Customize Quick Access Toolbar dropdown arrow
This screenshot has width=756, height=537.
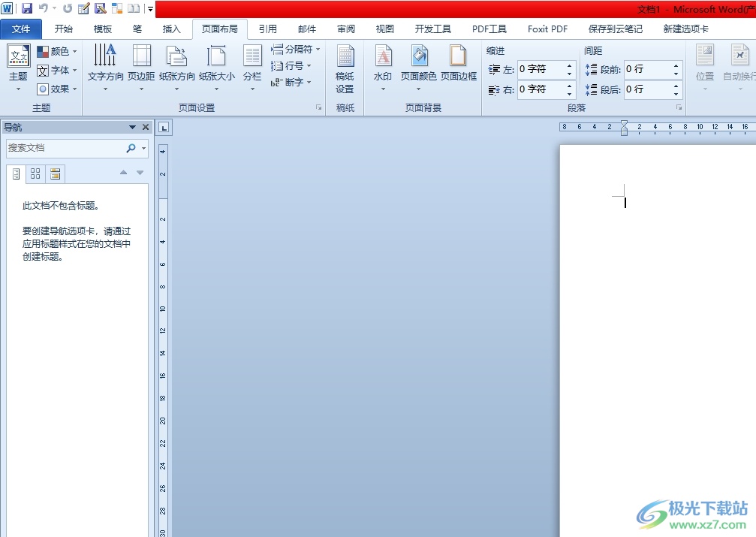pos(150,9)
